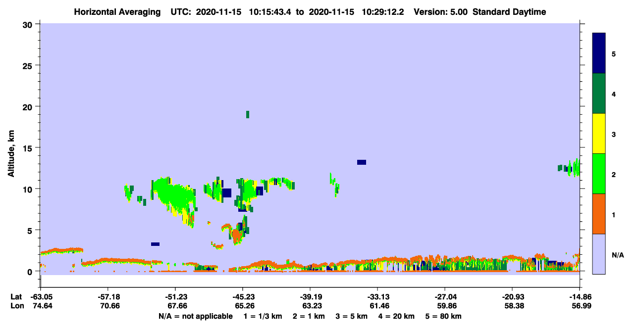Click the 10 tick label on altitude axis
The width and height of the screenshot is (644, 330).
click(x=28, y=189)
